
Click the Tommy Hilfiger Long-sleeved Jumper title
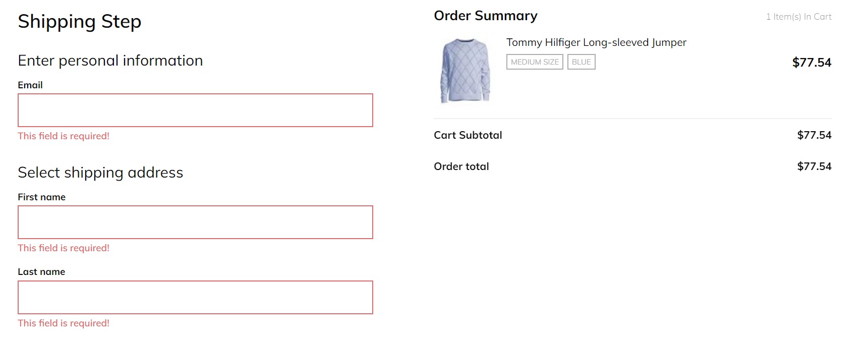(596, 42)
